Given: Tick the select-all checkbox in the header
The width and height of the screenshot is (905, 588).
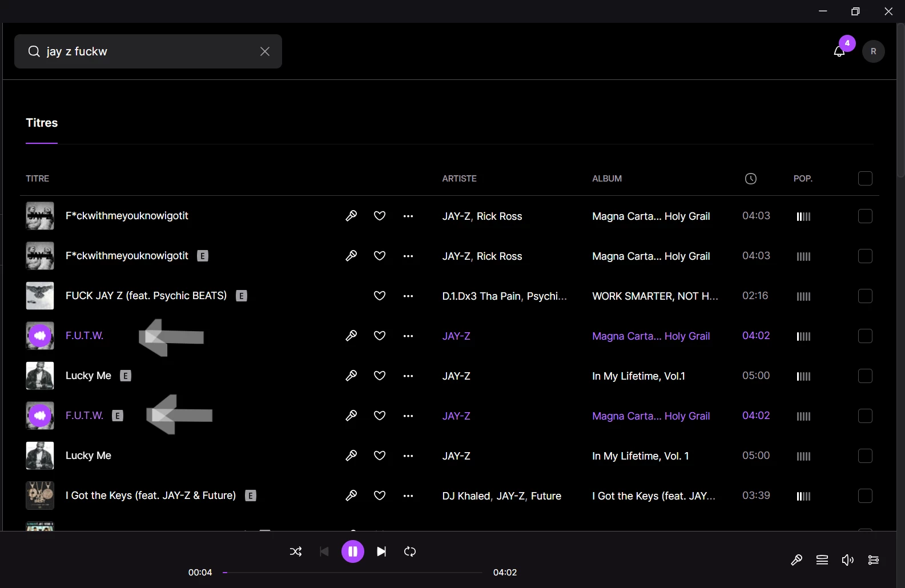Looking at the screenshot, I should coord(865,179).
